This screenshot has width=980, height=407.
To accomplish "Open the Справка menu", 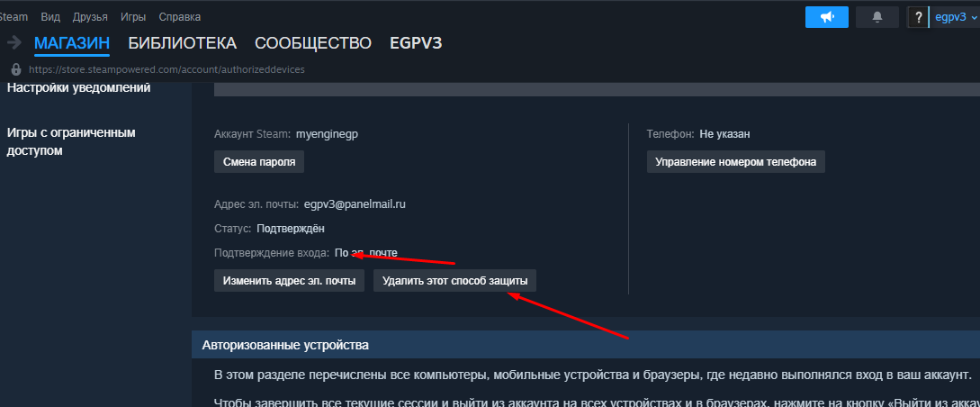I will coord(179,17).
